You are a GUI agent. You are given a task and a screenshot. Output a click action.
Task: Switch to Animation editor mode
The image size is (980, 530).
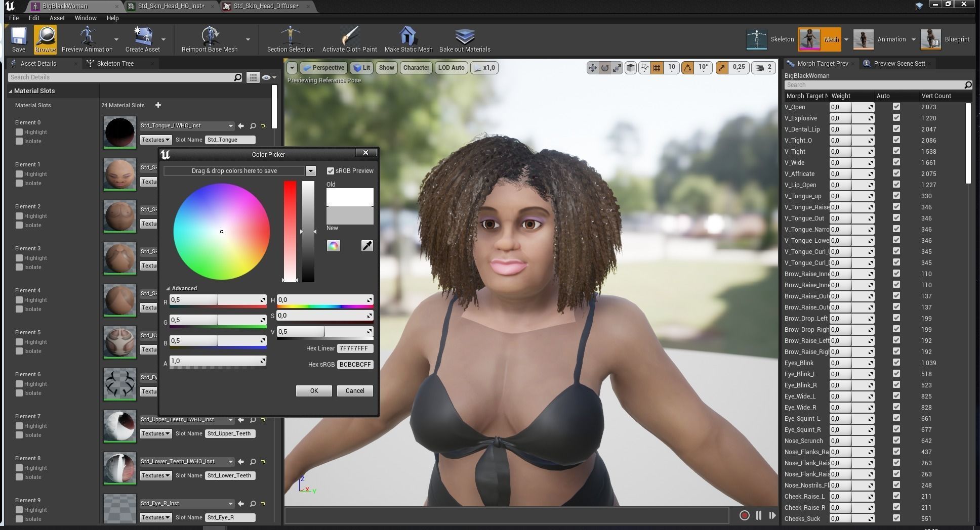point(880,39)
